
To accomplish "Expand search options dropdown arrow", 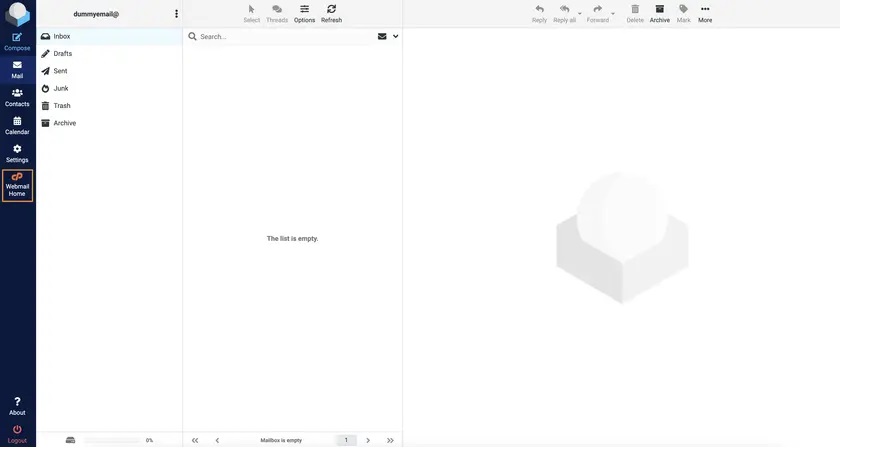I will pyautogui.click(x=396, y=36).
